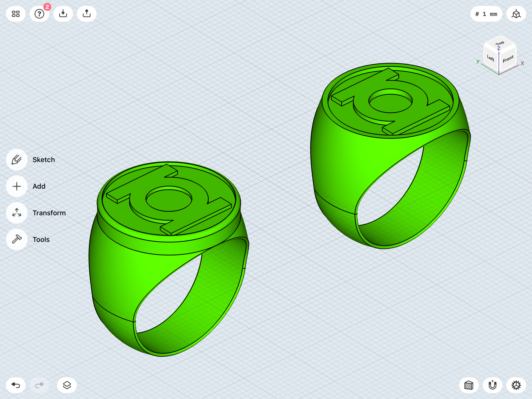Click the Transform arrows icon
The image size is (532, 399).
[x=17, y=213]
